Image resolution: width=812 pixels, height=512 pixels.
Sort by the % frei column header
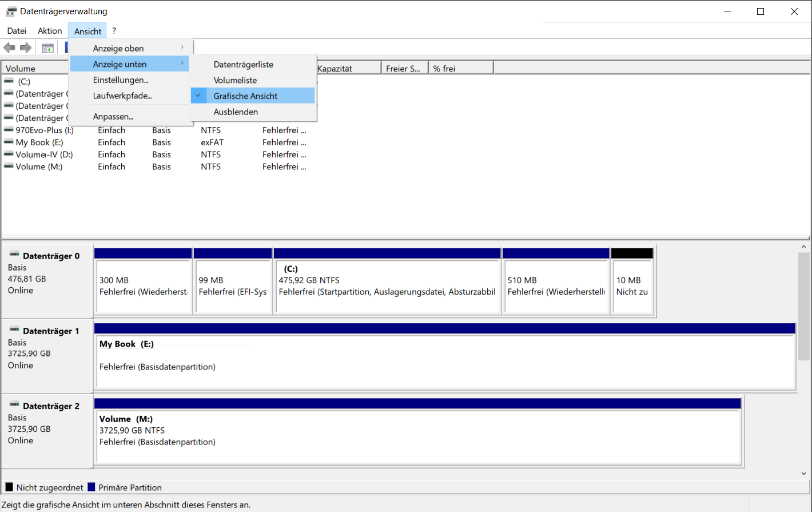pos(461,68)
